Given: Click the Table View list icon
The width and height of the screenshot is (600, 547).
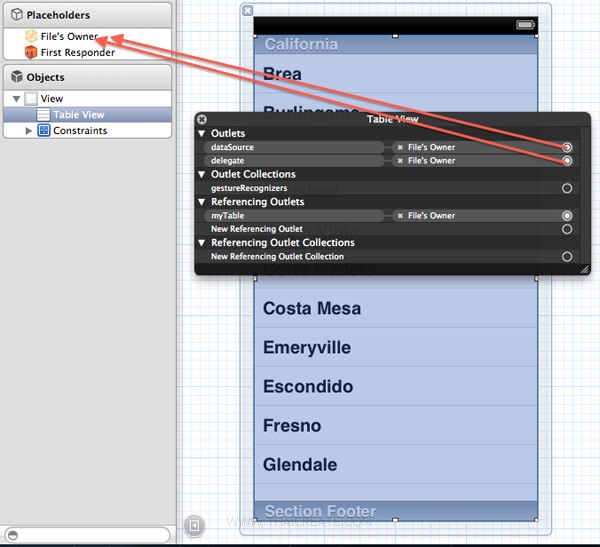Looking at the screenshot, I should point(43,114).
